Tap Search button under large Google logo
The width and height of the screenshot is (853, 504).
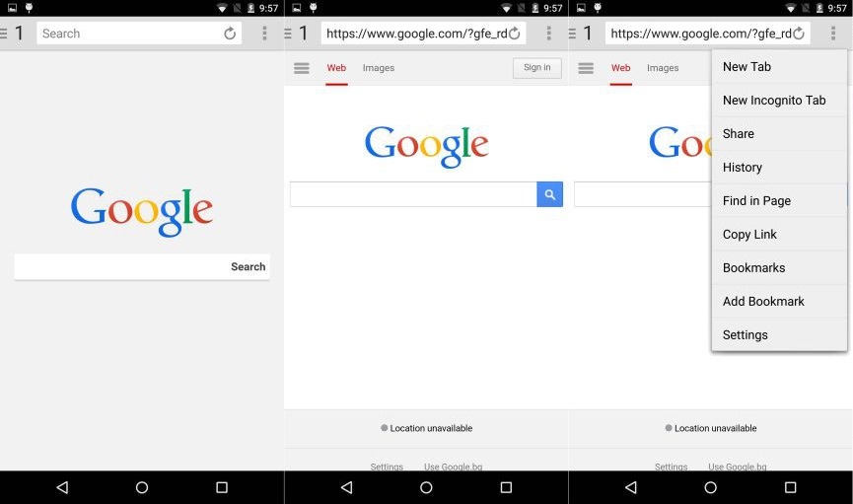tap(249, 266)
